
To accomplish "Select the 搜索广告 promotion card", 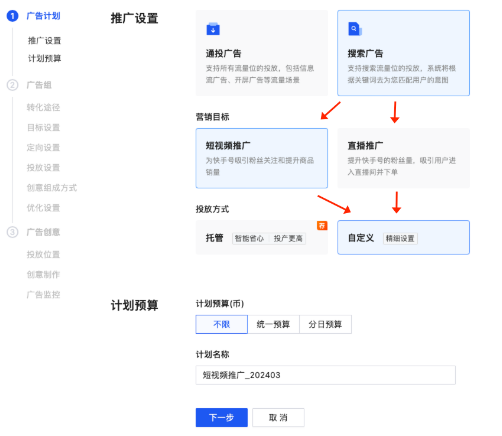I will [x=403, y=53].
